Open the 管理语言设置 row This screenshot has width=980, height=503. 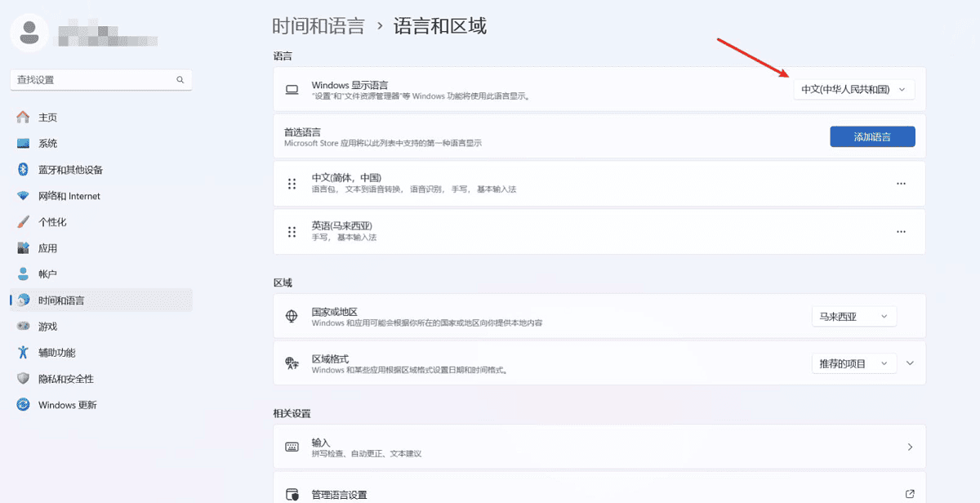point(599,488)
